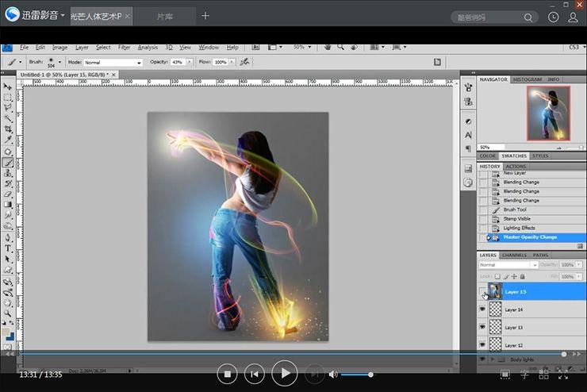Set history brush source beside Brush Tool
587x392 pixels.
tap(483, 209)
